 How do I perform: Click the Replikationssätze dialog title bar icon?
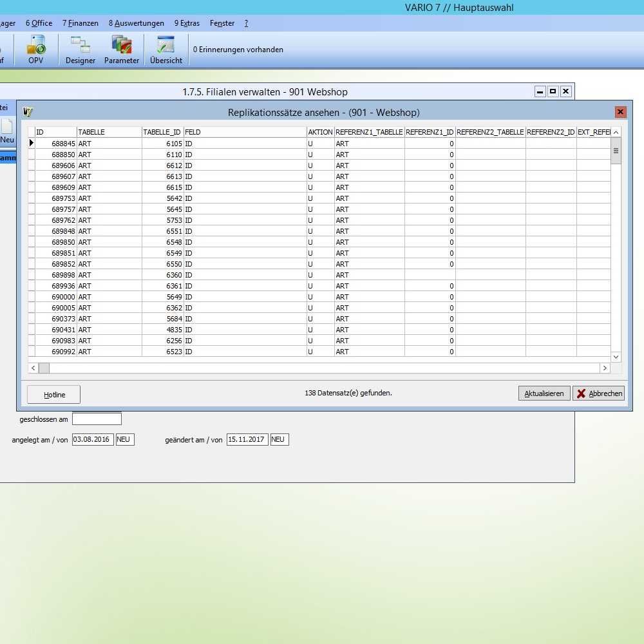27,111
